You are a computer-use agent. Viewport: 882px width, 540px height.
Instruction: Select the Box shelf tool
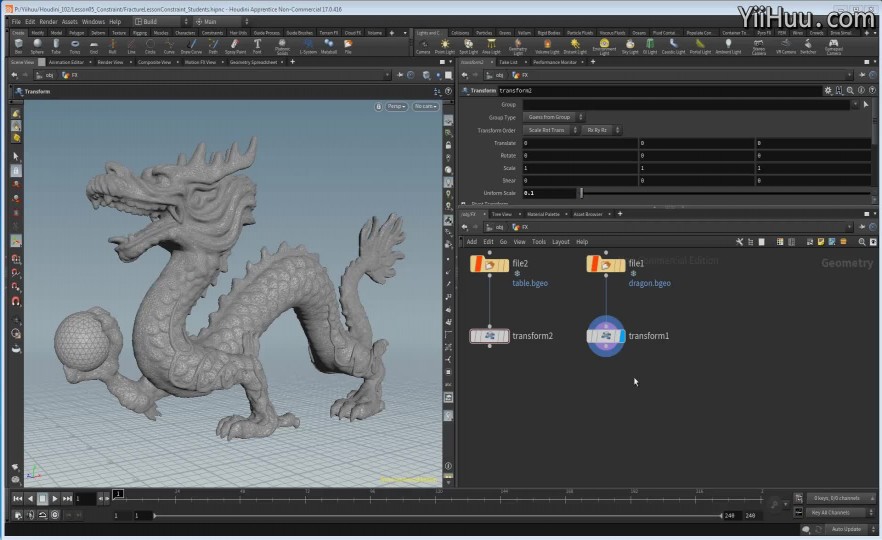point(19,46)
